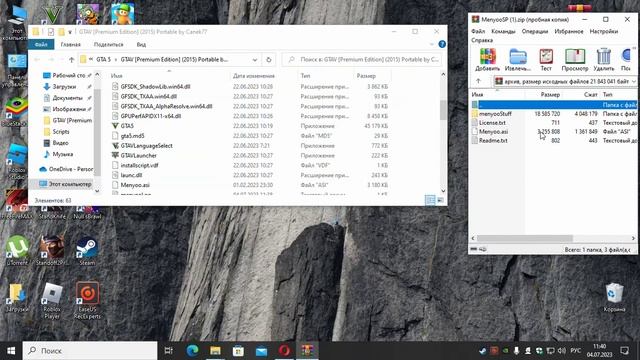Image resolution: width=640 pixels, height=360 pixels.
Task: Open Microsoft Edge from taskbar
Action: tap(192, 351)
